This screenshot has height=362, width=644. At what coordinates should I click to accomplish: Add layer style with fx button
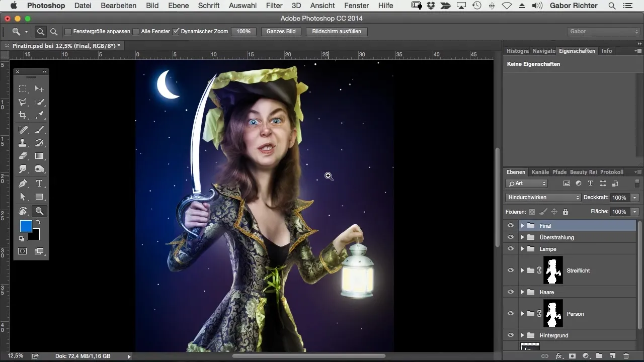pos(558,356)
